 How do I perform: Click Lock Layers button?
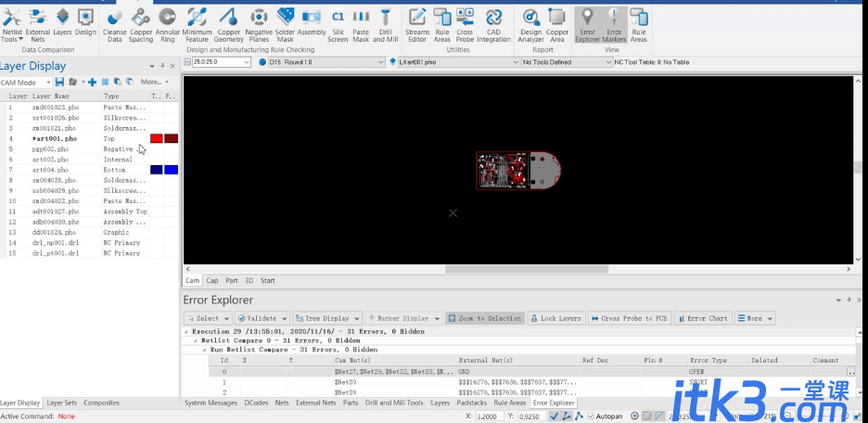click(x=556, y=318)
